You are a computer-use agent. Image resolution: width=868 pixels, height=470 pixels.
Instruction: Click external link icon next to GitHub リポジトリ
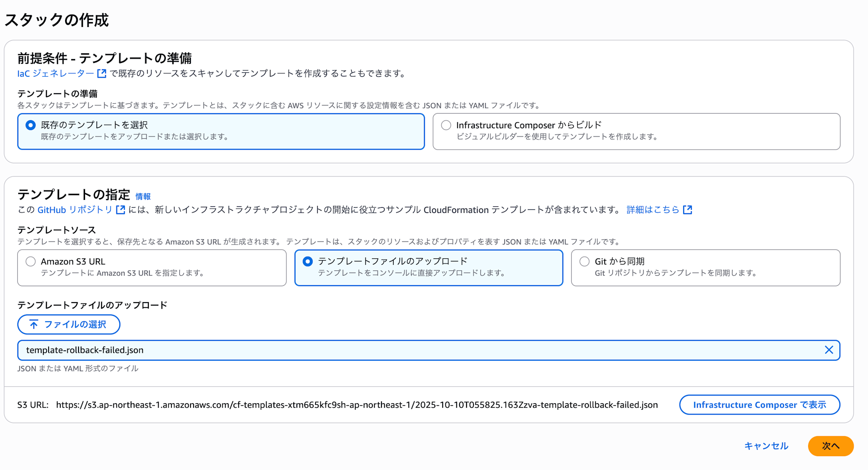point(121,210)
